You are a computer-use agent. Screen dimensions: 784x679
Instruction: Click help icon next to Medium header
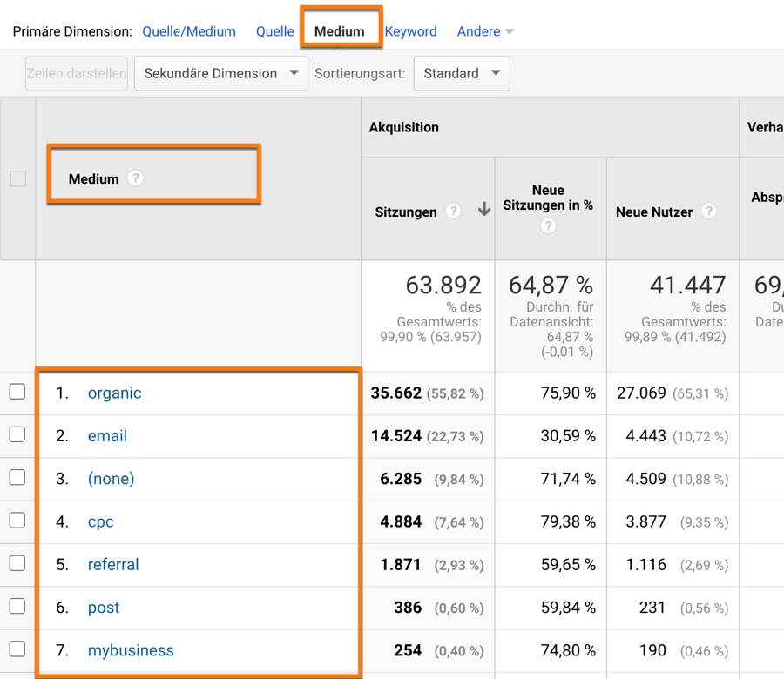pos(135,178)
